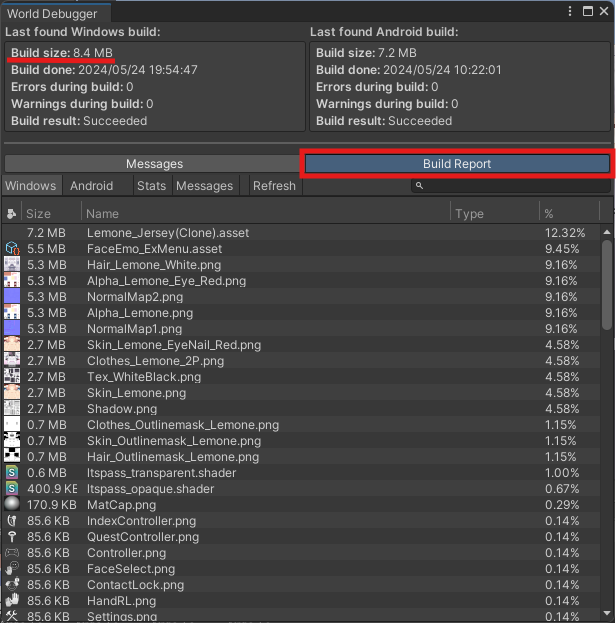Open the window three-dot options menu
Image resolution: width=616 pixels, height=623 pixels.
point(570,11)
